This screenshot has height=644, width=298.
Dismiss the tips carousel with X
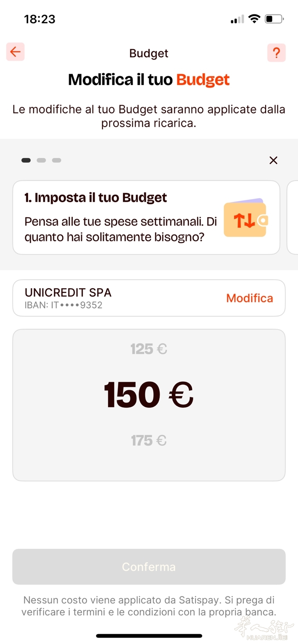[273, 160]
